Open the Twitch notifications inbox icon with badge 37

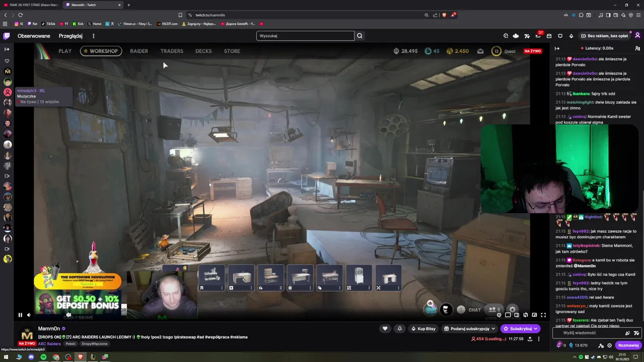point(538,36)
